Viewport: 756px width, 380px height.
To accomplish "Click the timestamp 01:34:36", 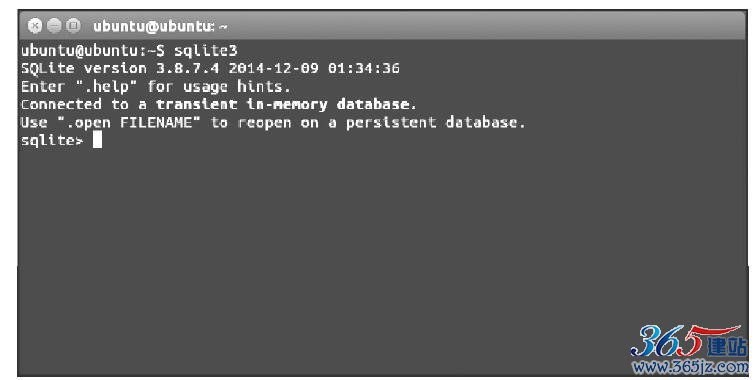I will pos(364,68).
